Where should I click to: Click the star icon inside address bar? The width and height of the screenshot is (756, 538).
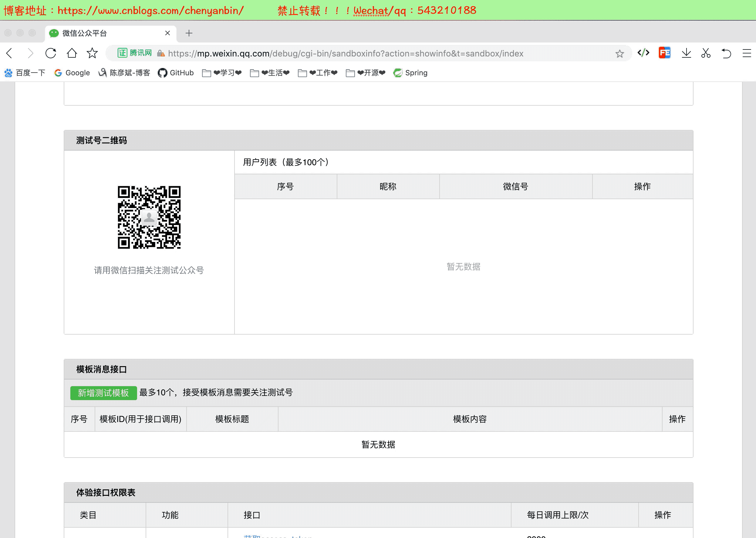point(619,54)
